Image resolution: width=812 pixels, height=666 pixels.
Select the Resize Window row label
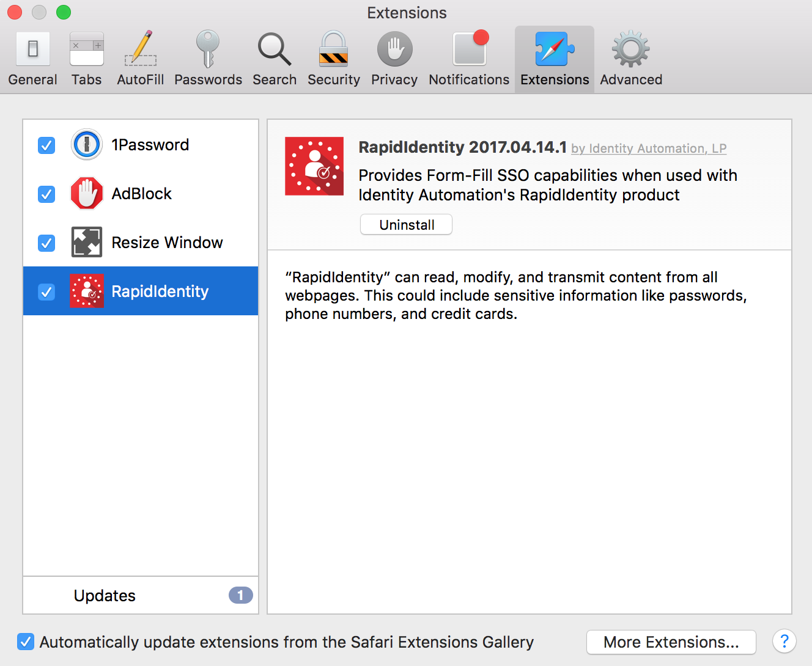168,243
